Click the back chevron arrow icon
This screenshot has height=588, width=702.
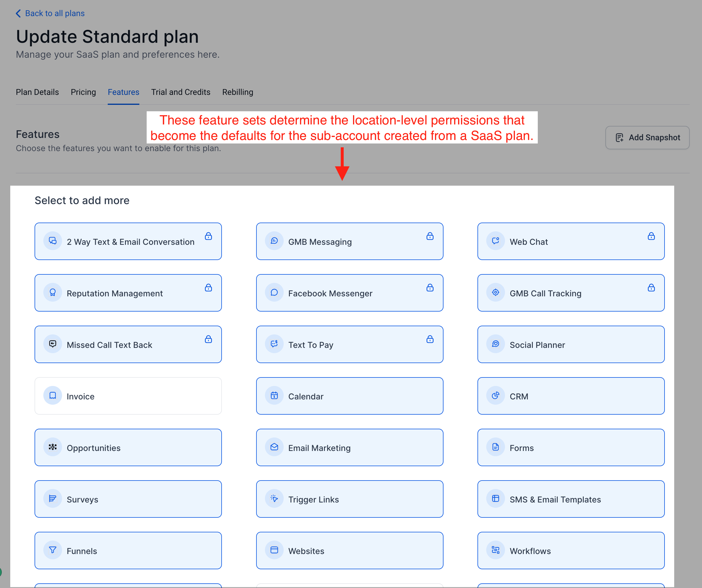tap(18, 13)
